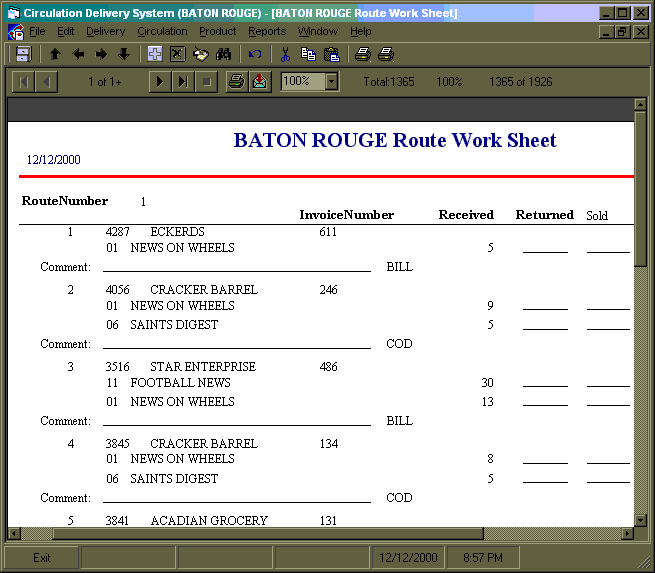Image resolution: width=655 pixels, height=573 pixels.
Task: Open the Circulation menu
Action: [162, 31]
